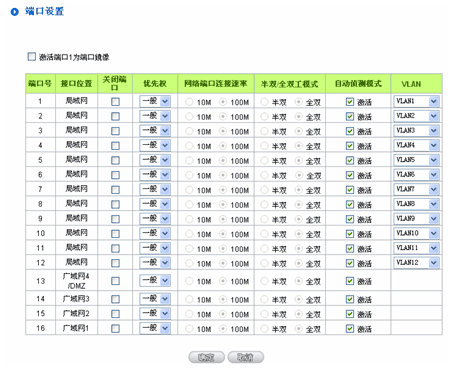Screen dimensions: 450x368
Task: Tick the close-port checkbox for port 16
Action: click(115, 329)
